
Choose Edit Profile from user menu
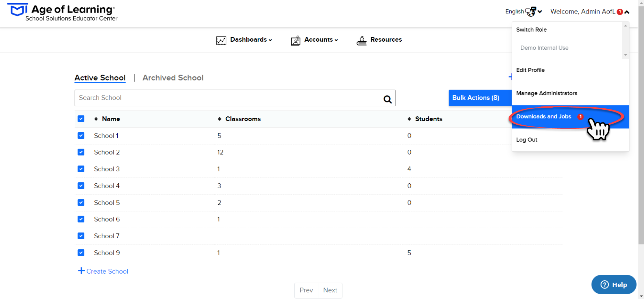(530, 70)
